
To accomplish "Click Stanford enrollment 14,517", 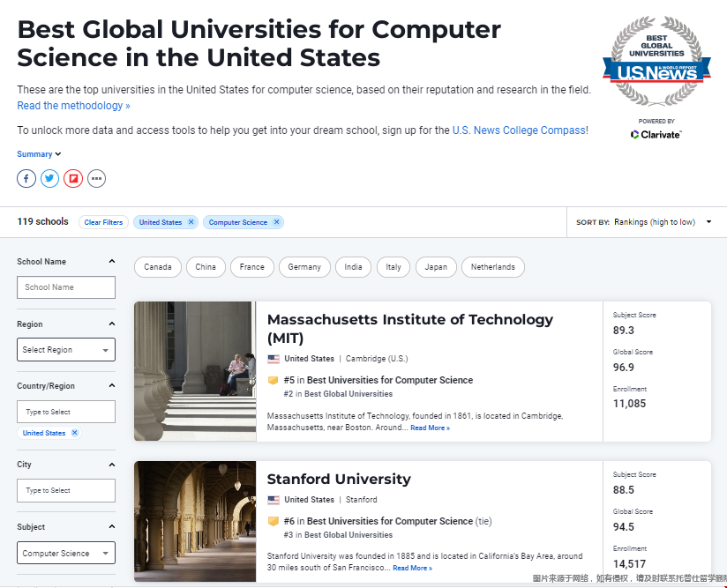I will pyautogui.click(x=629, y=564).
